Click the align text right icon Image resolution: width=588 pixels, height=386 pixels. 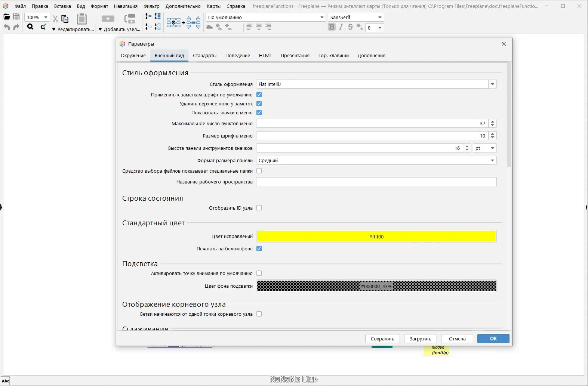[268, 27]
